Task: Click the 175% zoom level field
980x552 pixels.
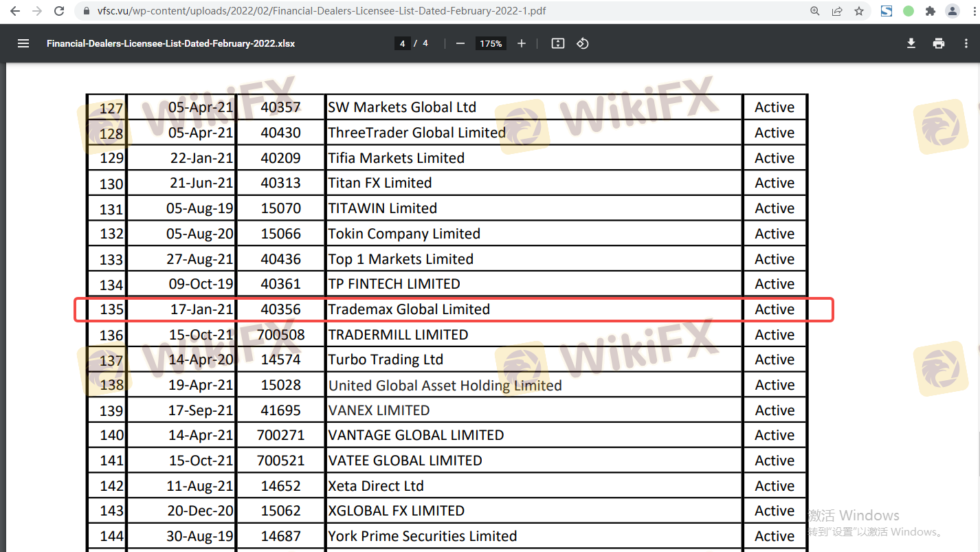Action: click(491, 43)
